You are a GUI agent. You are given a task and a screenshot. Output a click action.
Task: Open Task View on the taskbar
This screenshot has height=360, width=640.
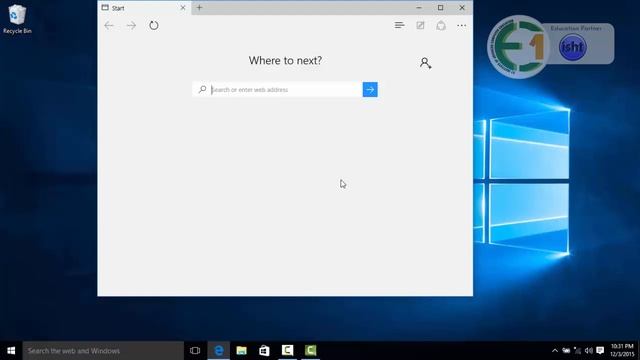195,351
